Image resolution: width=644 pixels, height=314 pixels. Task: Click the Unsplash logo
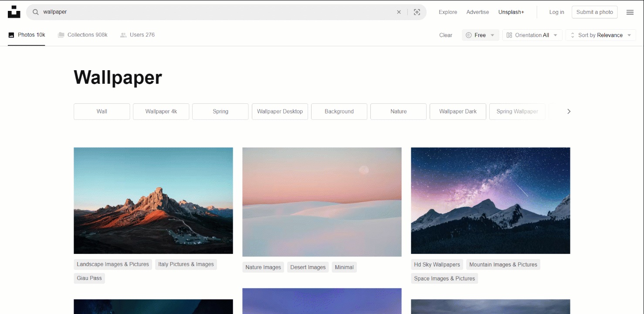(x=14, y=12)
